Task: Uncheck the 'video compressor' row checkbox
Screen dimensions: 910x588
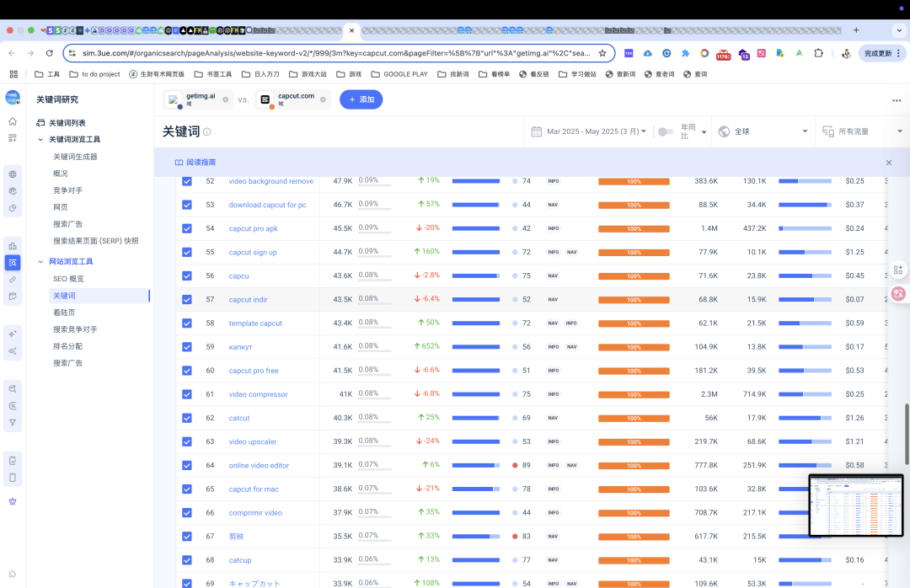Action: 187,394
